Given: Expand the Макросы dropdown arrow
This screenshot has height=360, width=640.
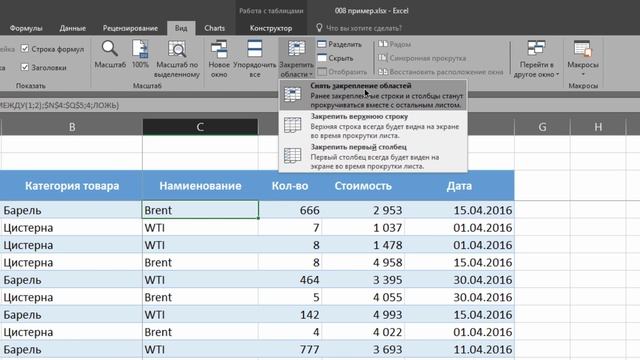Looking at the screenshot, I should tap(583, 74).
